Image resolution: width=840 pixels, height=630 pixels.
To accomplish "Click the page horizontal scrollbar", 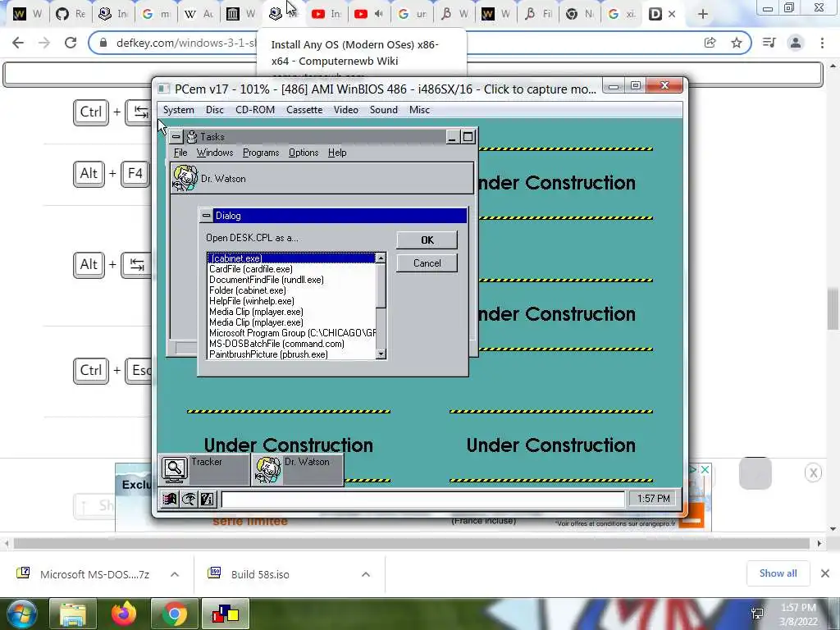I will [x=412, y=544].
